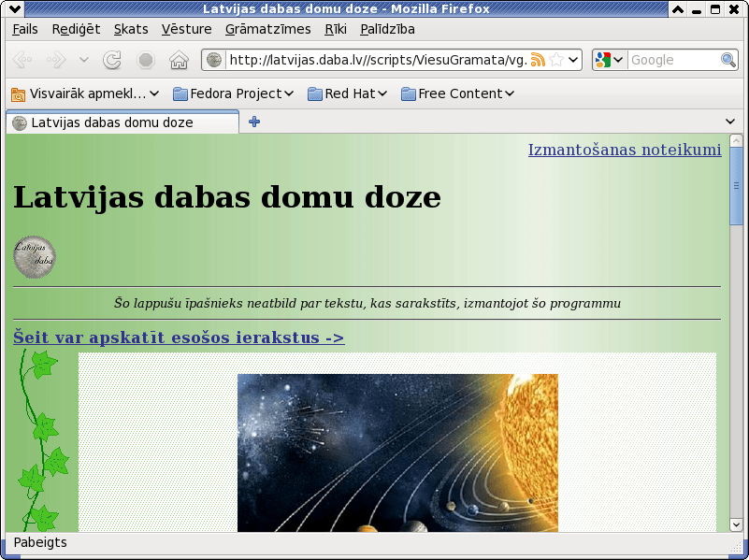
Task: Open the Rediģēt menu
Action: point(76,30)
